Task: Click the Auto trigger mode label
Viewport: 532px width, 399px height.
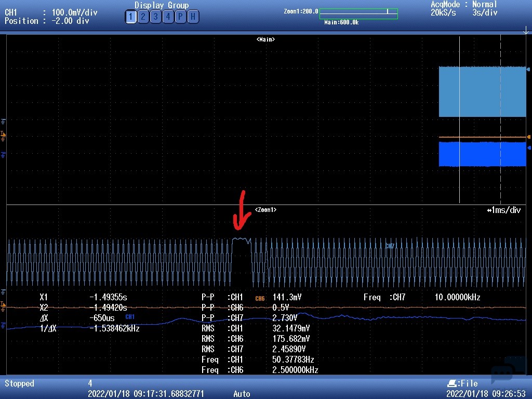Action: [x=242, y=394]
